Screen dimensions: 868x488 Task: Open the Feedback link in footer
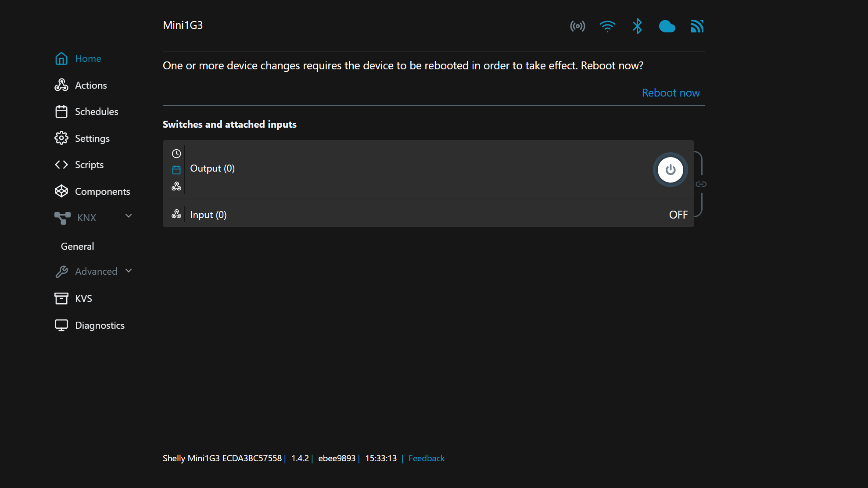[426, 458]
